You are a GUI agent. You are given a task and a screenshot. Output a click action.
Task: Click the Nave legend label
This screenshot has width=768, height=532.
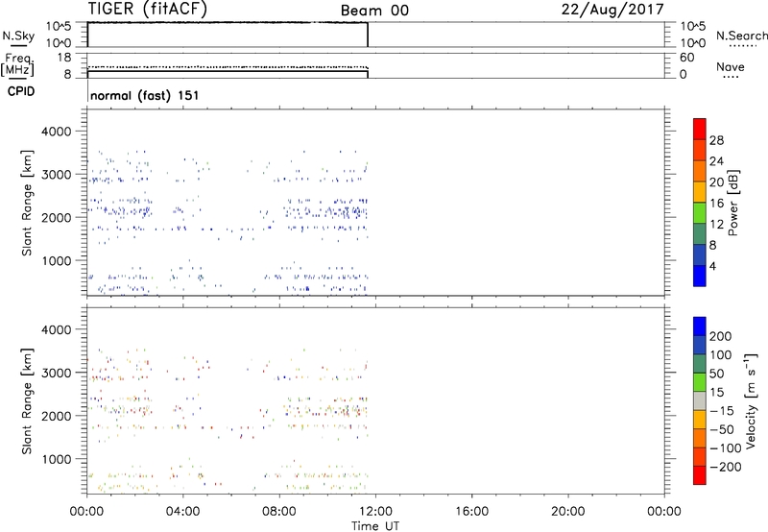pos(731,66)
